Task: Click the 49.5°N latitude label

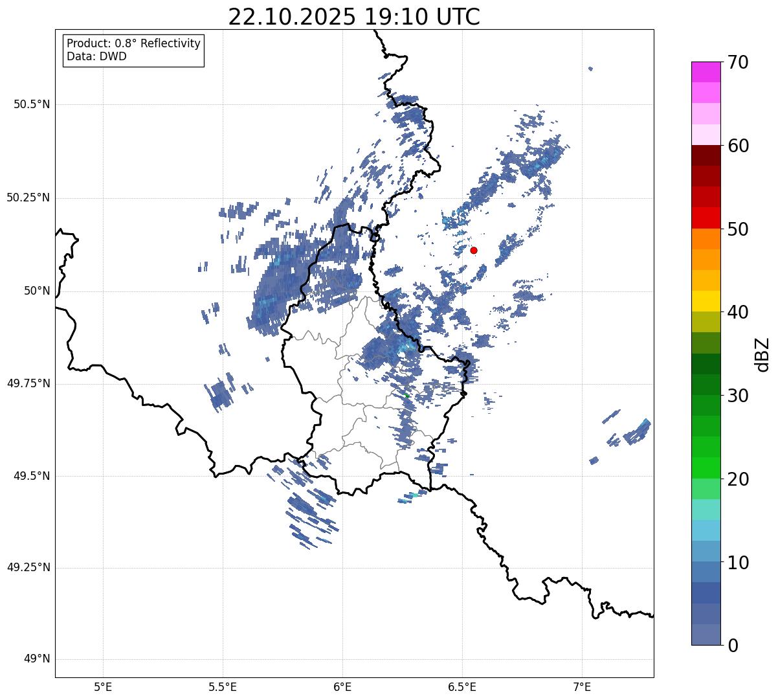Action: pos(32,476)
